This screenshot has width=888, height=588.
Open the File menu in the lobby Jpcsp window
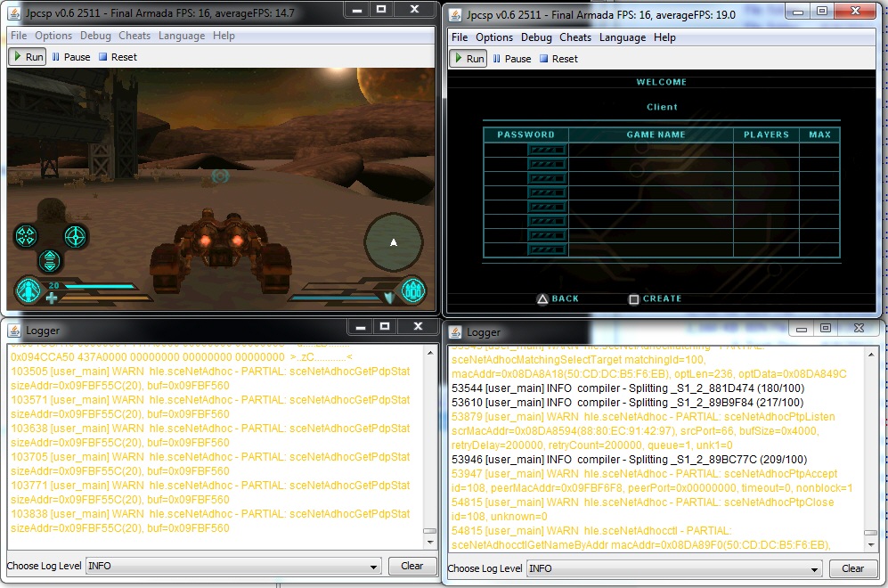click(460, 37)
